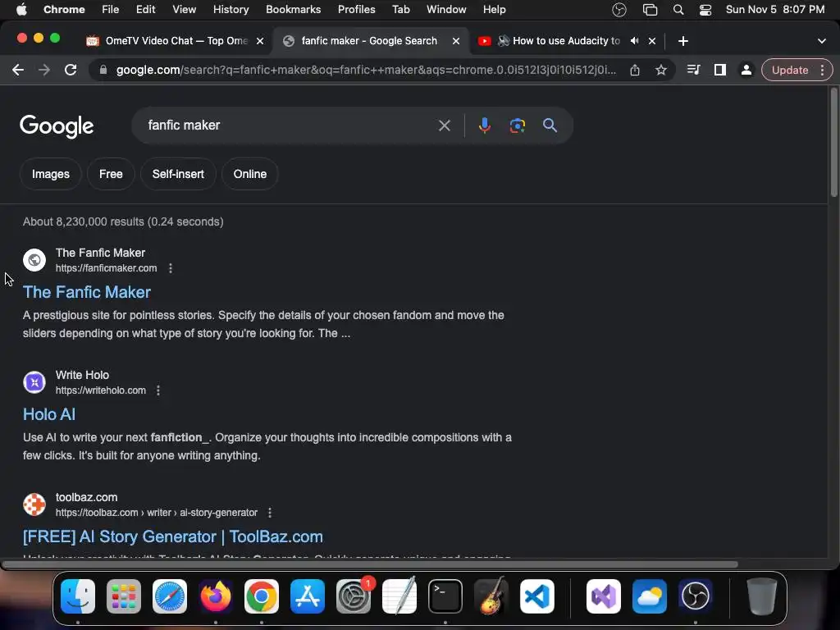Open more options for fanficmaker.com result
Viewport: 840px width, 630px height.
(171, 268)
